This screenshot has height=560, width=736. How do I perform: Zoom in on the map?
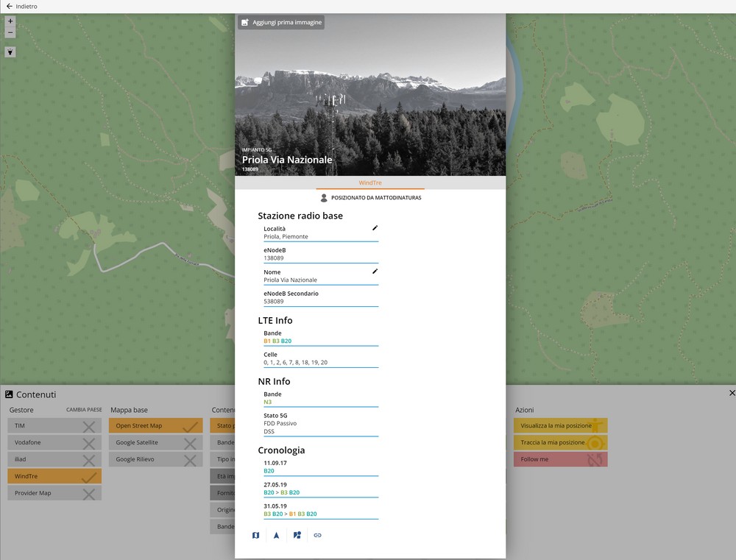coord(10,21)
